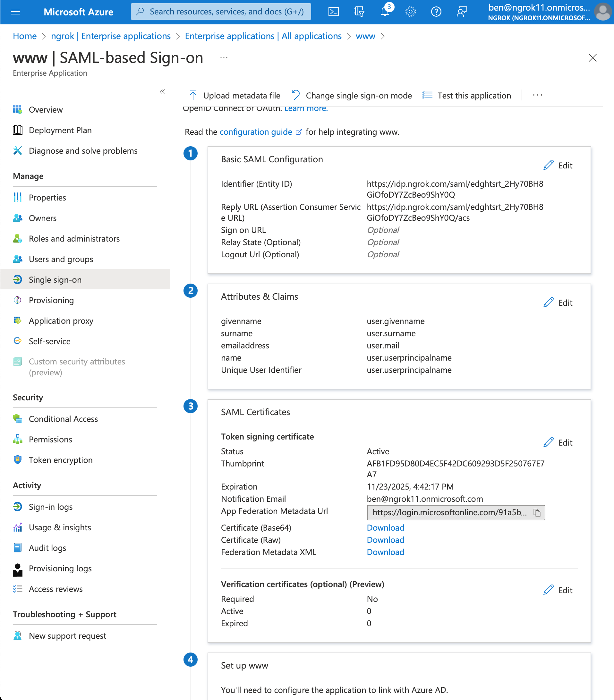Close the SAML-based Sign-on blade
The image size is (614, 700).
(x=593, y=58)
